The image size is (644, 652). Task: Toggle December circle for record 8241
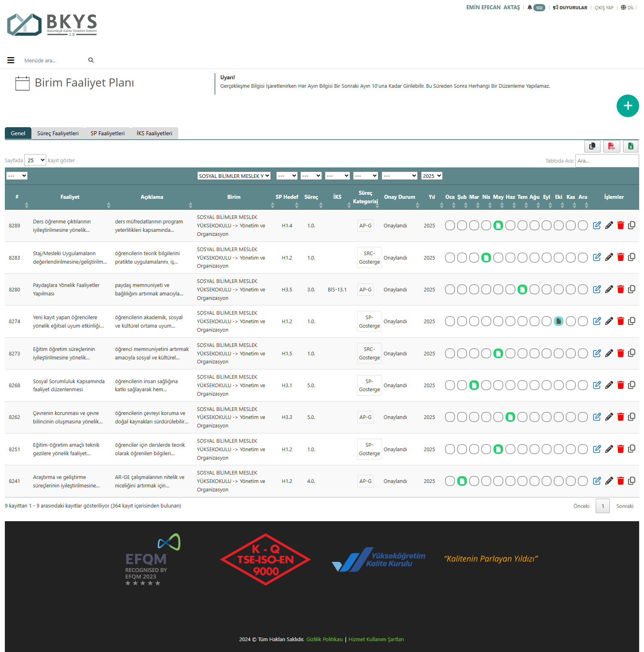click(582, 481)
